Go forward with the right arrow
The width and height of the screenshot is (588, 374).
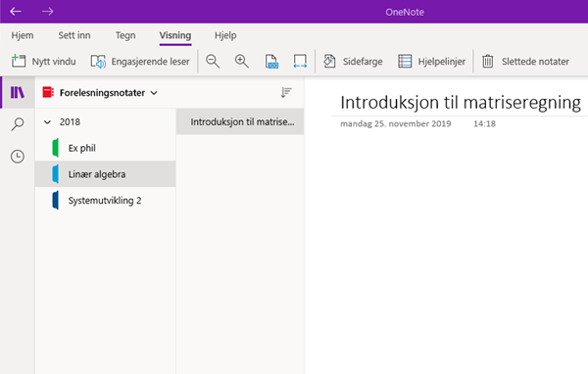48,12
